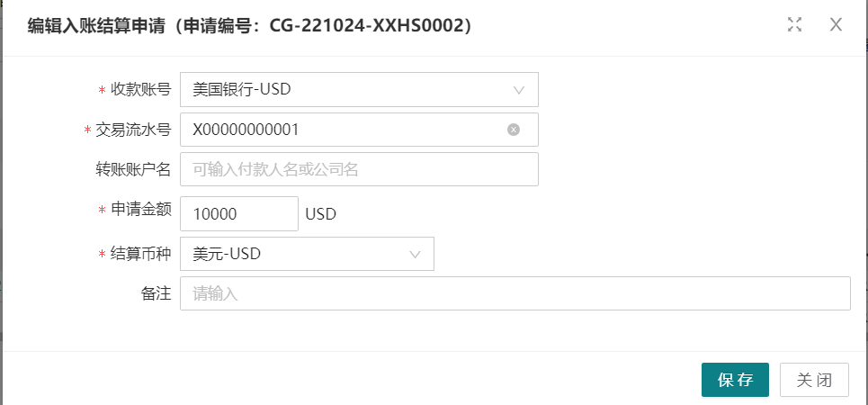The width and height of the screenshot is (868, 405).
Task: Click the chevron arrow in the 结算币种 field
Action: 415,255
